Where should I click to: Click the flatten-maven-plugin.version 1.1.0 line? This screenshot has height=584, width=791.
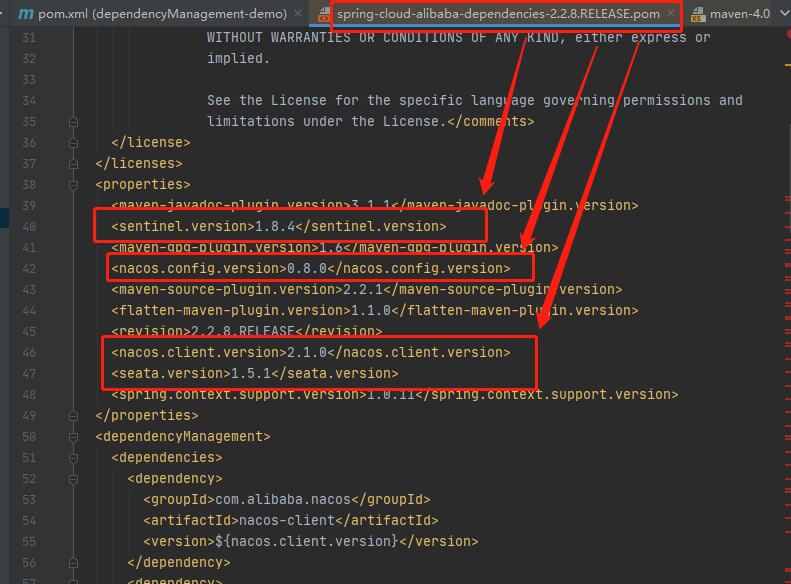[375, 310]
